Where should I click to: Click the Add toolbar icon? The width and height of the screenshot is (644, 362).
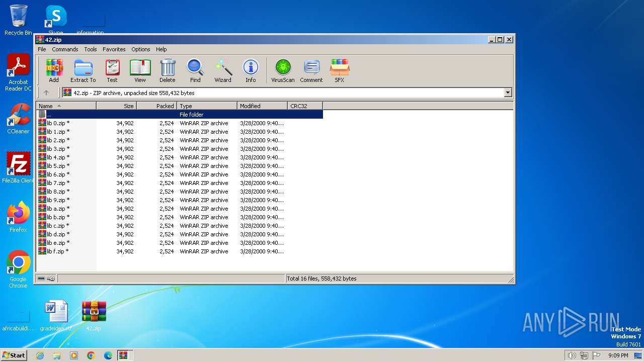(x=54, y=70)
